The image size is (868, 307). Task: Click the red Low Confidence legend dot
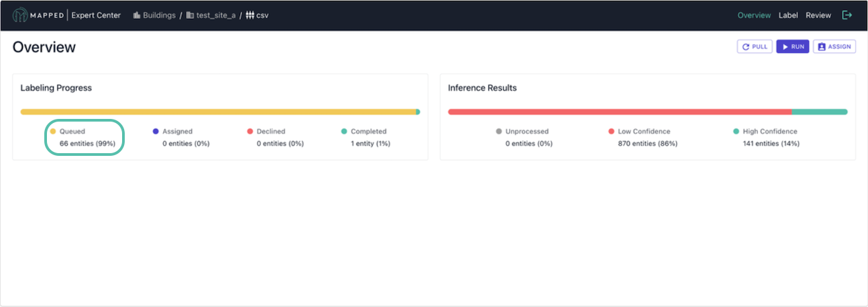(612, 132)
